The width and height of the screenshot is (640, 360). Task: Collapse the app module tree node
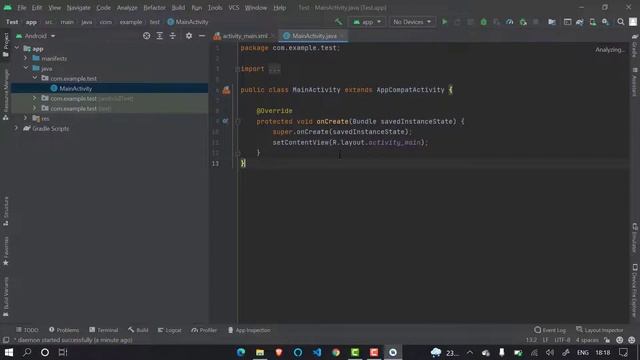coord(17,48)
